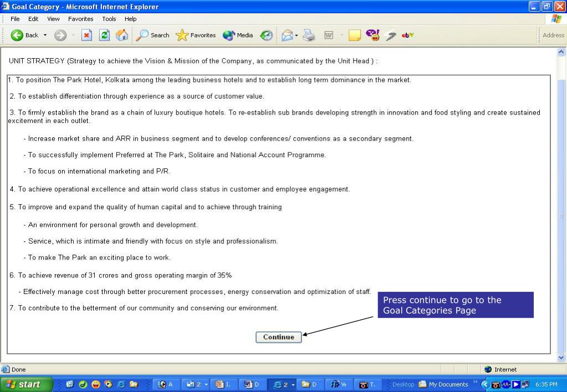This screenshot has height=392, width=567.
Task: Go to the Home page icon
Action: coord(122,35)
